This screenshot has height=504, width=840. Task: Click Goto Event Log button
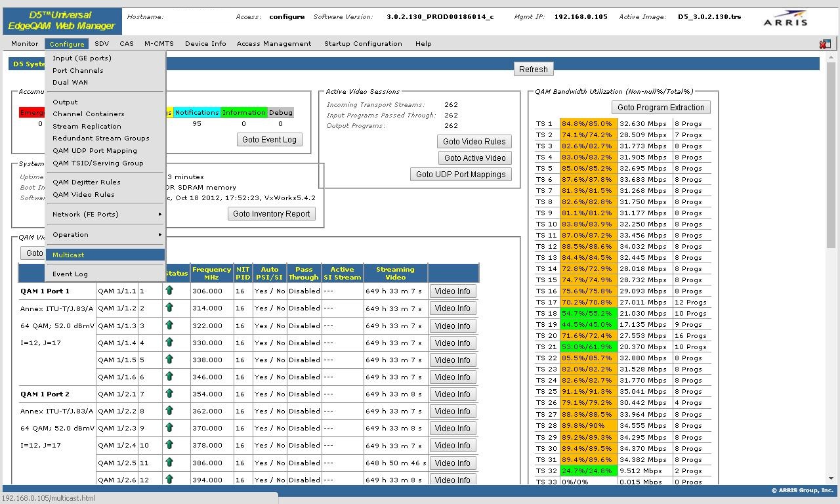(269, 140)
